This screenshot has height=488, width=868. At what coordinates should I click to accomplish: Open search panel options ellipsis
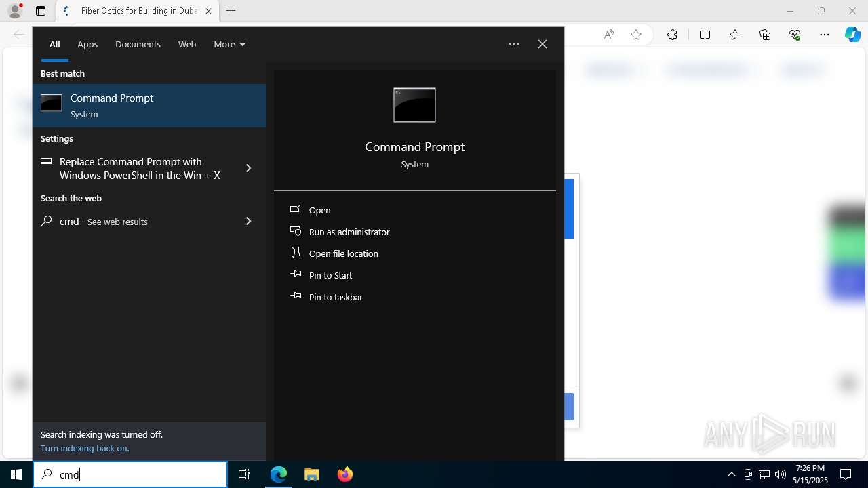tap(514, 44)
